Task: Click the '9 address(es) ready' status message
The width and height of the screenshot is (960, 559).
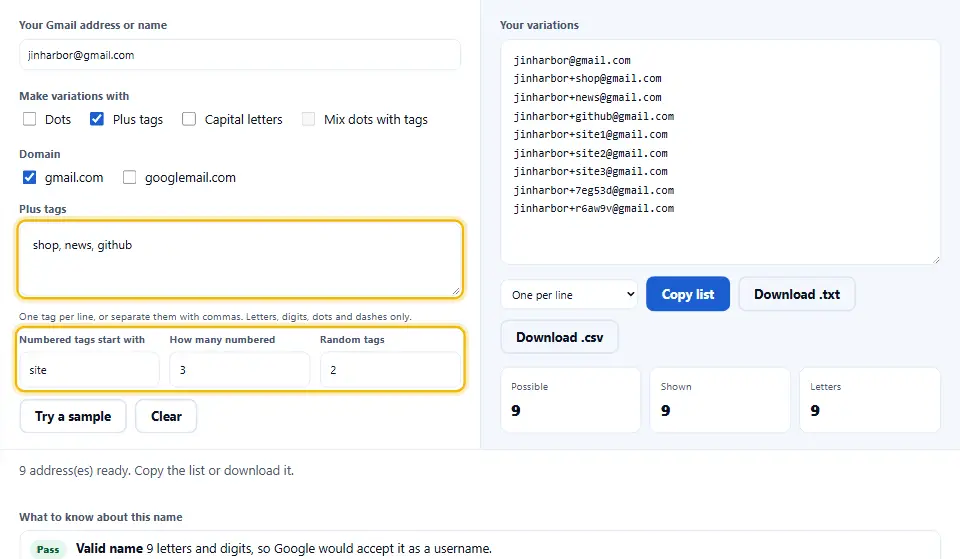Action: [156, 471]
